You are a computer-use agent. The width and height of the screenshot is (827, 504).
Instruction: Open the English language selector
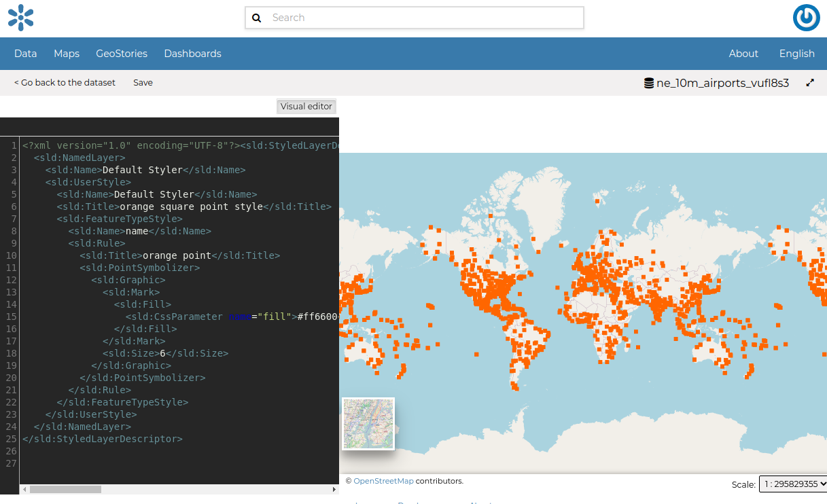tap(796, 53)
